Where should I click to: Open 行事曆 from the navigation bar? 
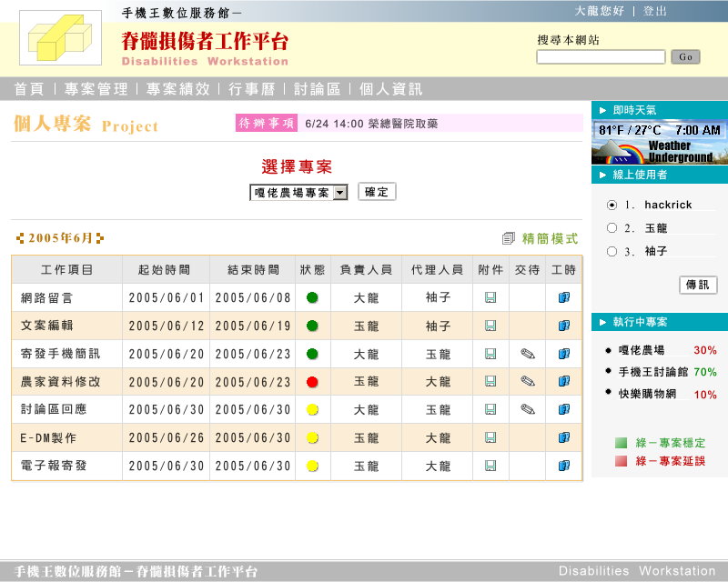[247, 89]
